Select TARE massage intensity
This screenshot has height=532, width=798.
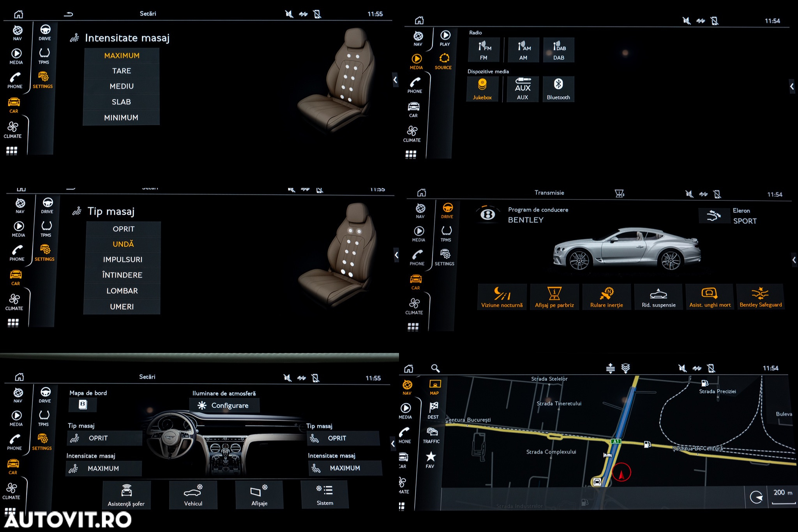coord(122,71)
